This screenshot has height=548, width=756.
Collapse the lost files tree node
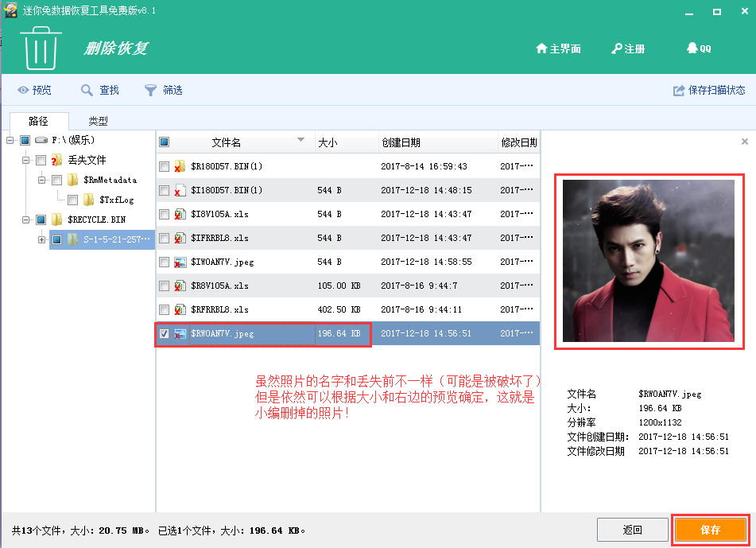[25, 160]
